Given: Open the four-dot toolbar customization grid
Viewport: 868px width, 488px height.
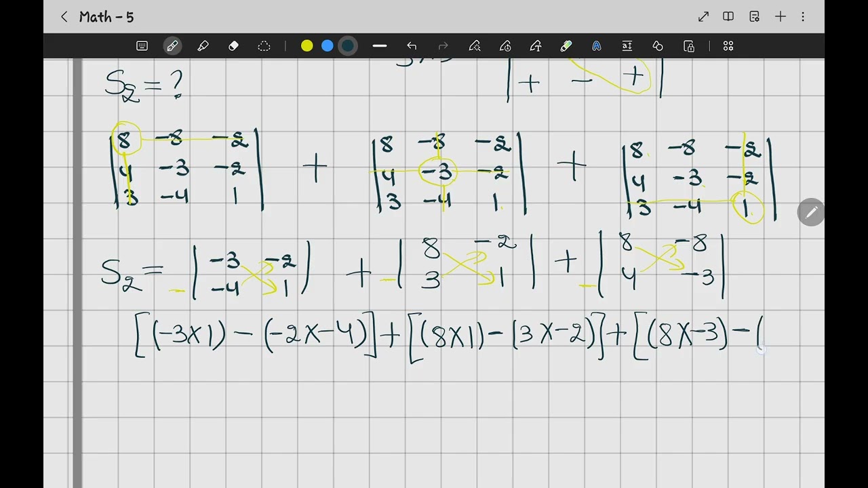Looking at the screenshot, I should 728,46.
